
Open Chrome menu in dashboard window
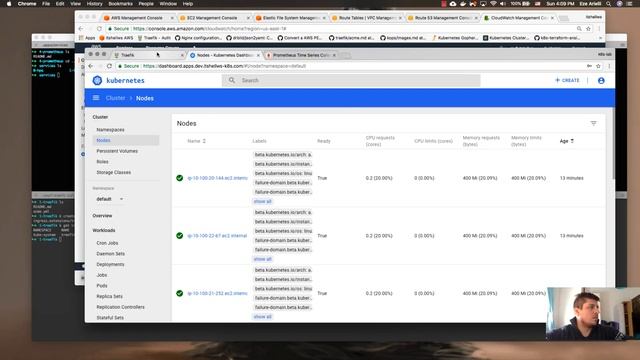point(609,66)
